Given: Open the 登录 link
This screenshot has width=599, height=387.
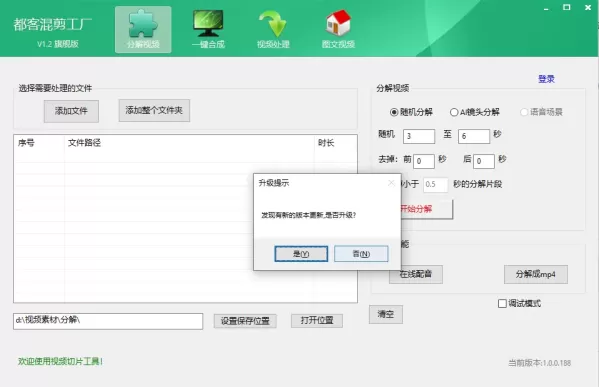Looking at the screenshot, I should coord(546,79).
